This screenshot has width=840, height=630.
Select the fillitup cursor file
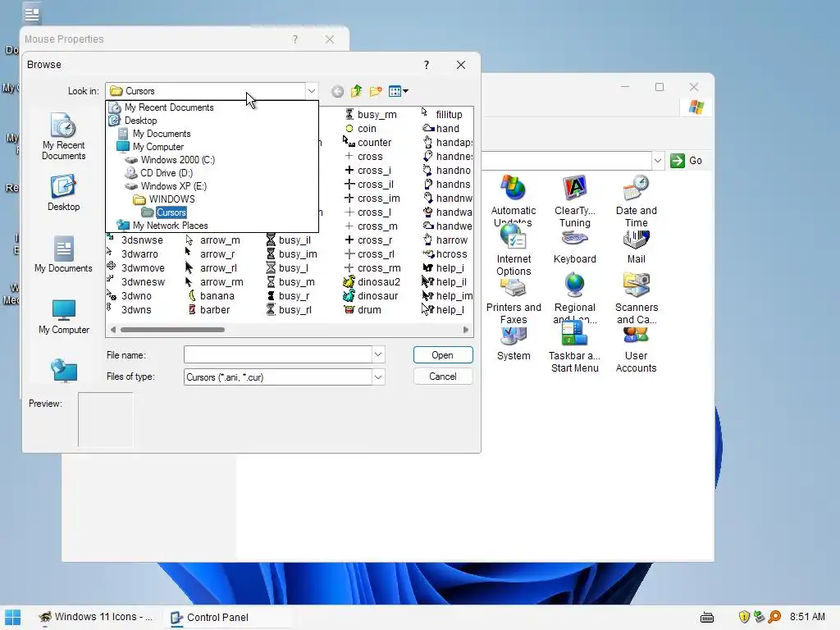click(442, 115)
